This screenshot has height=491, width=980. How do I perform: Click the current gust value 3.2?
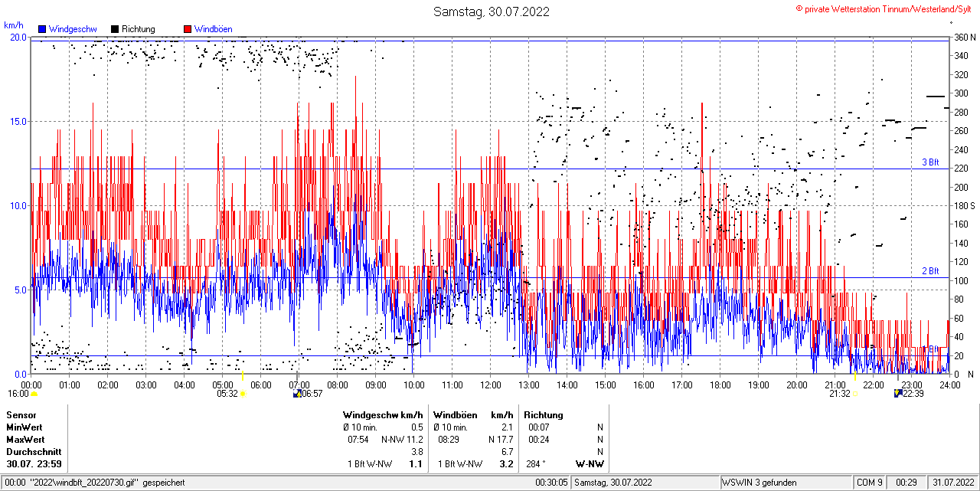point(506,464)
